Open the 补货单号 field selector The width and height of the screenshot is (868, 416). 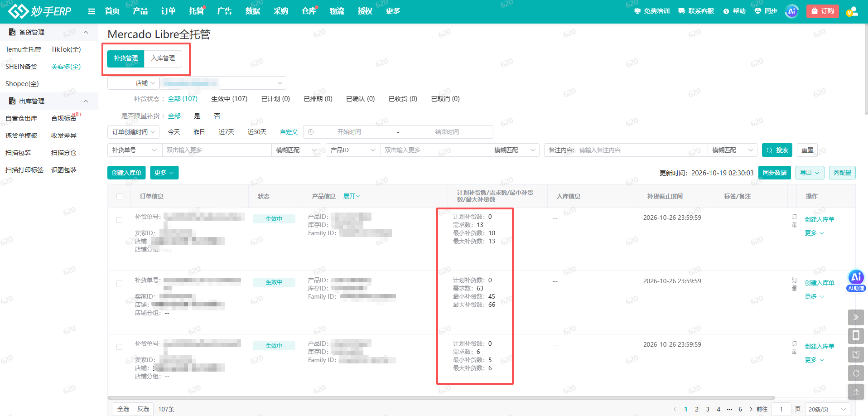(135, 150)
